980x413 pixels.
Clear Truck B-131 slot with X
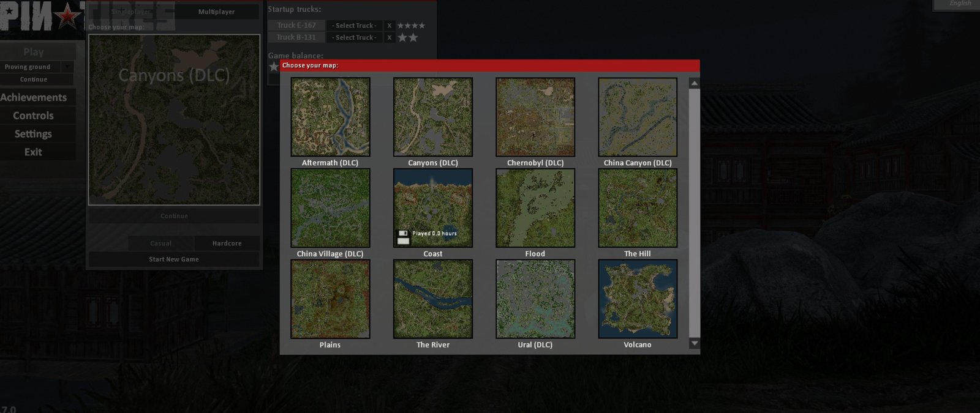click(389, 37)
